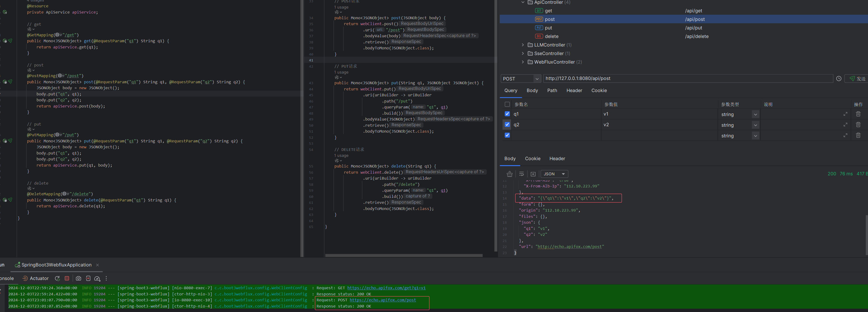Image resolution: width=868 pixels, height=312 pixels.
Task: Open the response Cookie tab
Action: [532, 158]
